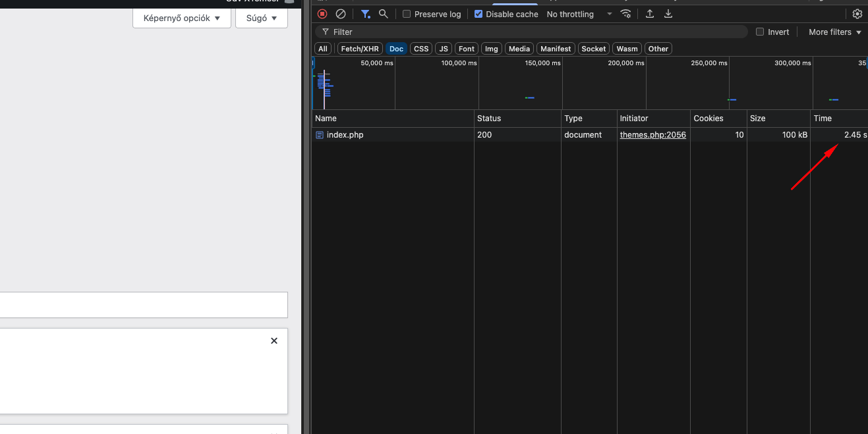Click document icon beside index.php
Viewport: 868px width, 434px height.
point(320,135)
